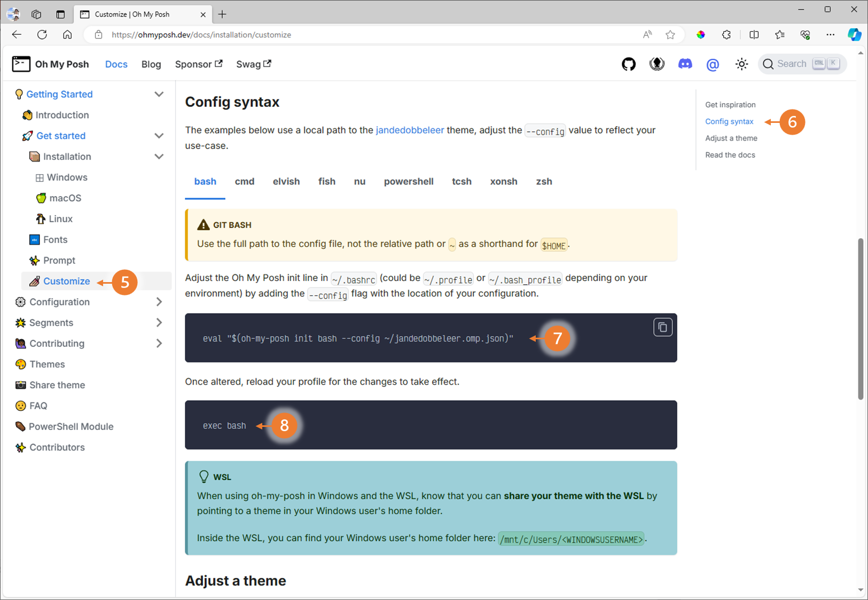Open the Windows installation page
This screenshot has width=868, height=600.
coord(67,177)
